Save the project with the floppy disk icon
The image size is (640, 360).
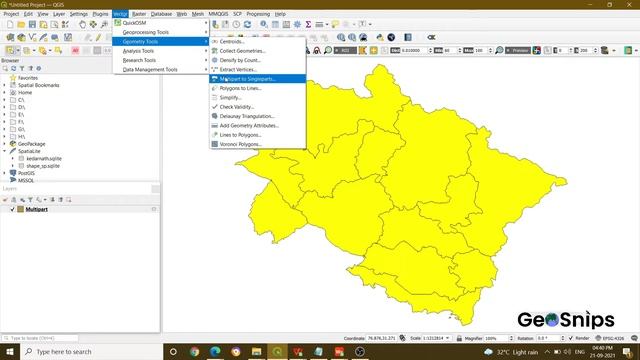click(x=32, y=24)
